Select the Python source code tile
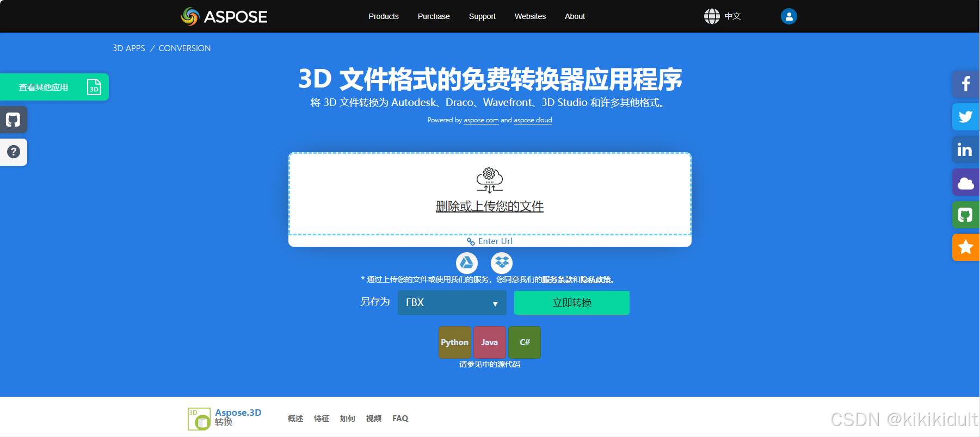Screen dimensions: 980x437 coord(455,342)
